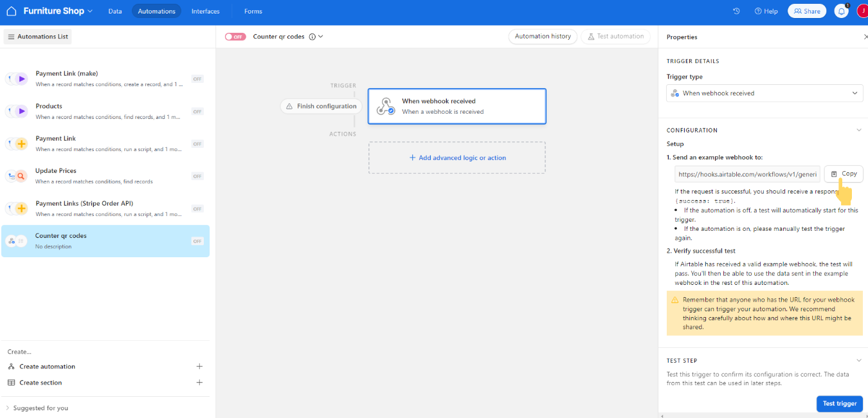Toggle OFF switch for Payment Links (Stripe Order API)
The width and height of the screenshot is (868, 418).
point(197,208)
